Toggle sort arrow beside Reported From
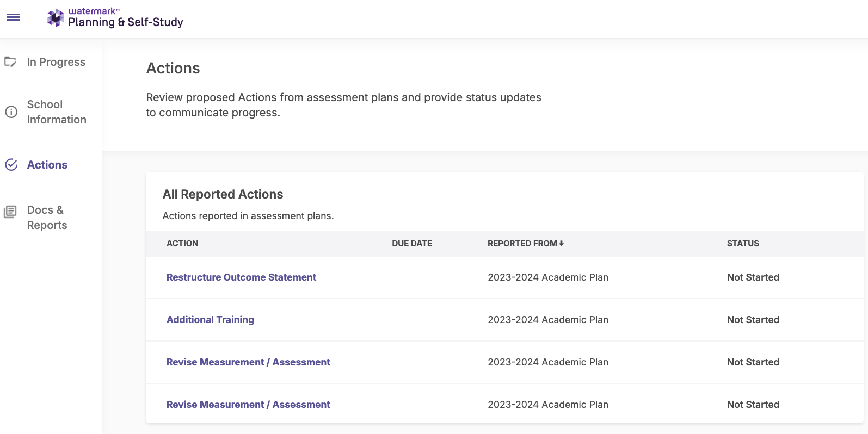 click(x=561, y=243)
